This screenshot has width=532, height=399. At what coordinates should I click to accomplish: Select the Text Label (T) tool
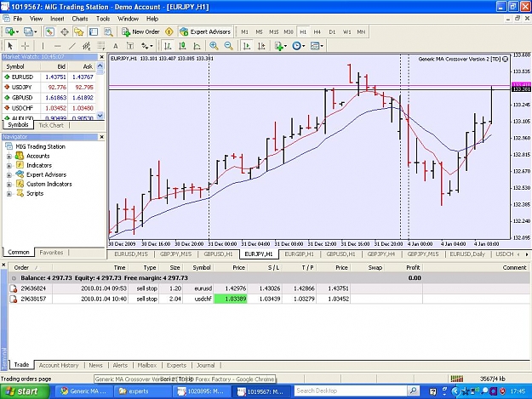(x=130, y=46)
